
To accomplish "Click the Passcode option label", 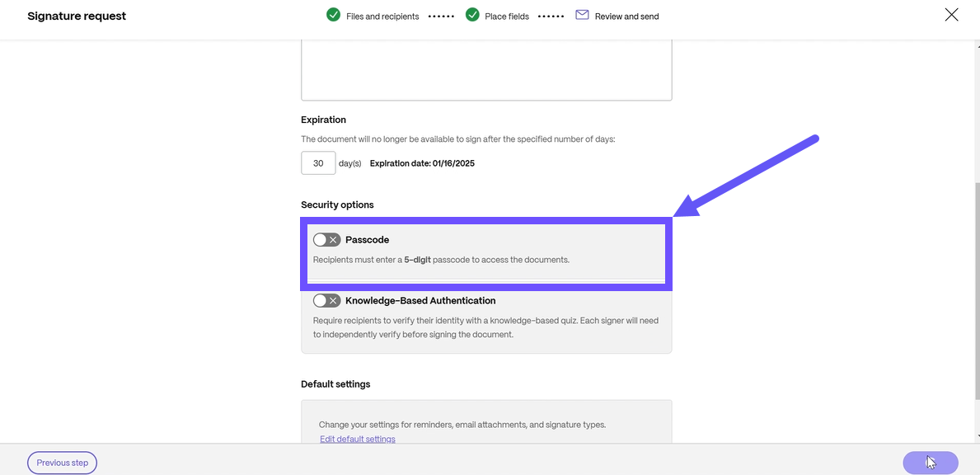I will click(x=367, y=240).
